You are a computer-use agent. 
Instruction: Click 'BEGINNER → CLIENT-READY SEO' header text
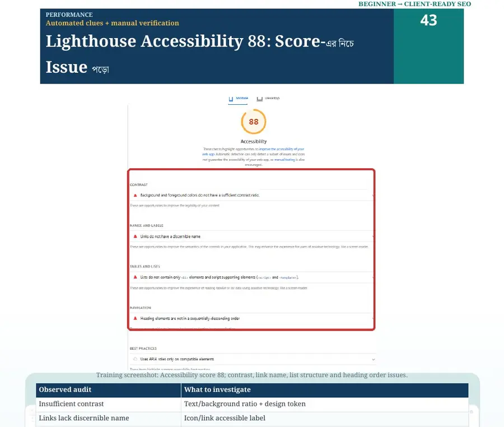[x=414, y=4]
